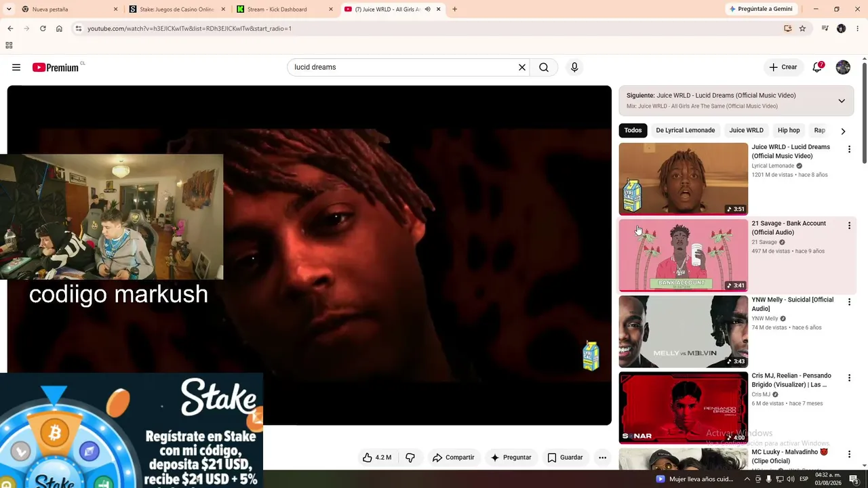This screenshot has width=868, height=488.
Task: Show hidden system tray icons
Action: click(747, 479)
